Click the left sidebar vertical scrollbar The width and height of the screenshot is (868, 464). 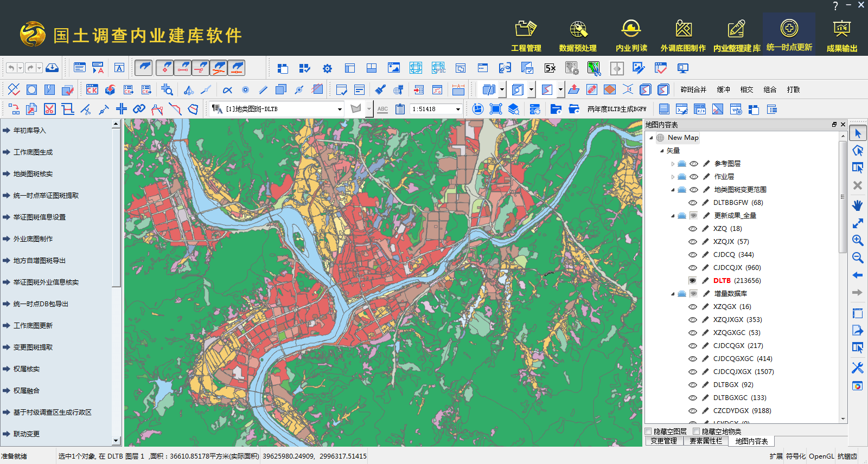(x=116, y=207)
